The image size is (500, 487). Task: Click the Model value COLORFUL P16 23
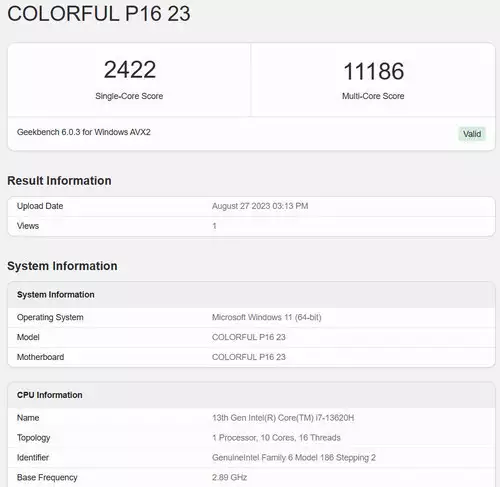(249, 337)
